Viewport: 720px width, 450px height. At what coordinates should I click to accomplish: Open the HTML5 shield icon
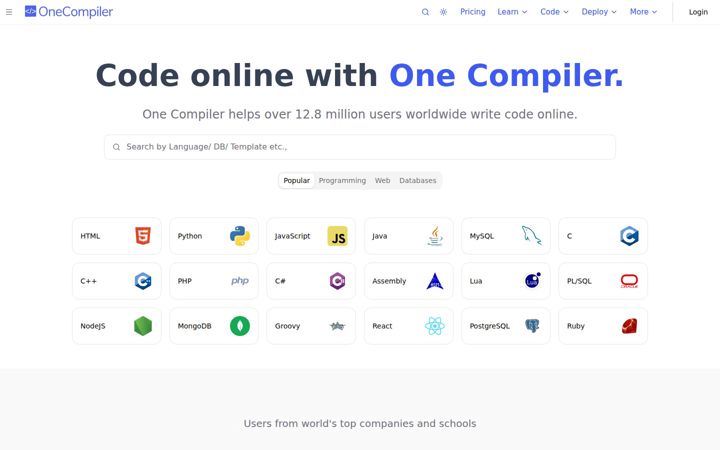143,236
